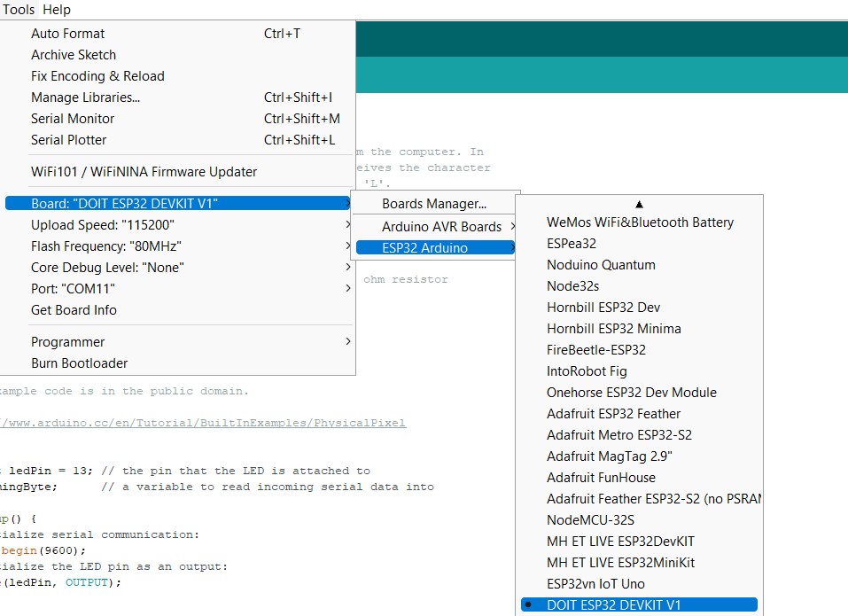The image size is (848, 616).
Task: Open the arduino.cc PhysicalPixel tutorial link
Action: point(203,423)
